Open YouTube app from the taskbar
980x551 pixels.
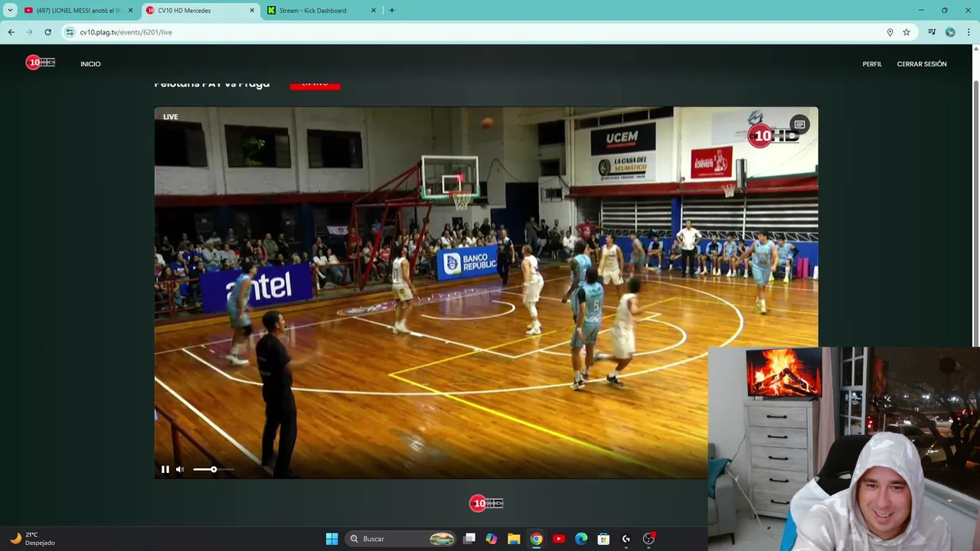(559, 539)
